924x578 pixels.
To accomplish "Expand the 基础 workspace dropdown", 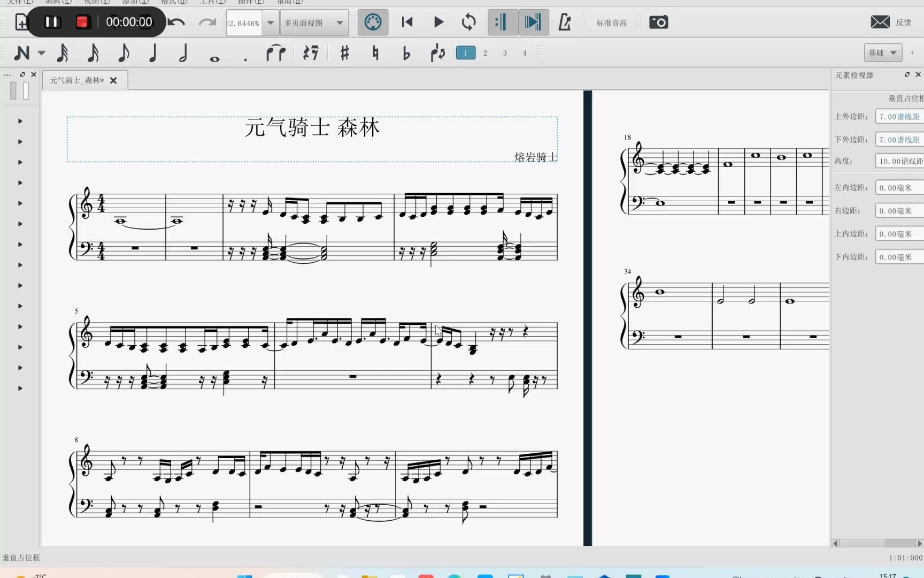I will (883, 53).
